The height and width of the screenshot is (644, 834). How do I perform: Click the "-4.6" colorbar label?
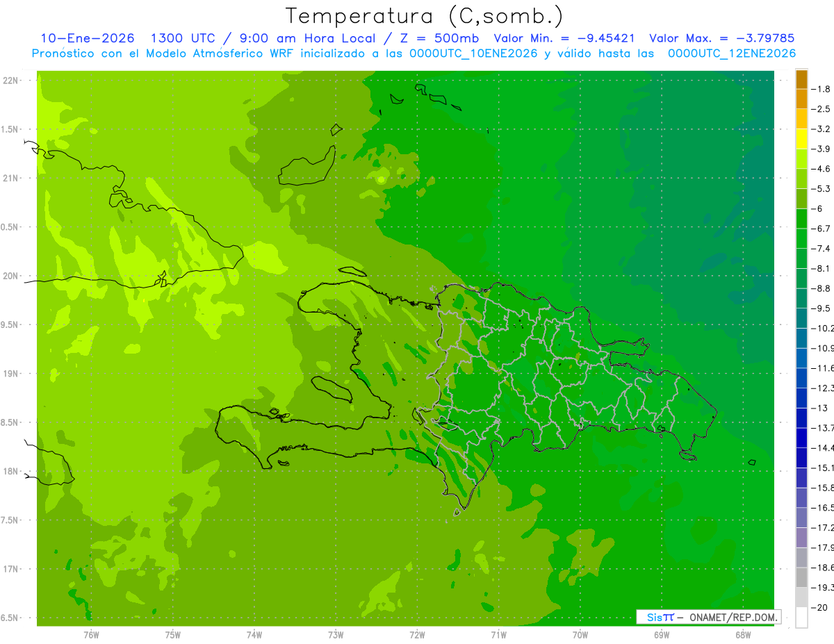820,169
